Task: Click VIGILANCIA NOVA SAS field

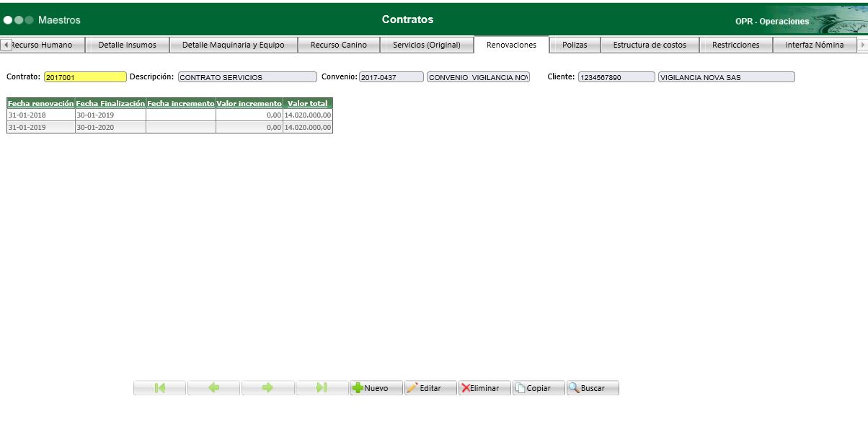Action: coord(726,77)
